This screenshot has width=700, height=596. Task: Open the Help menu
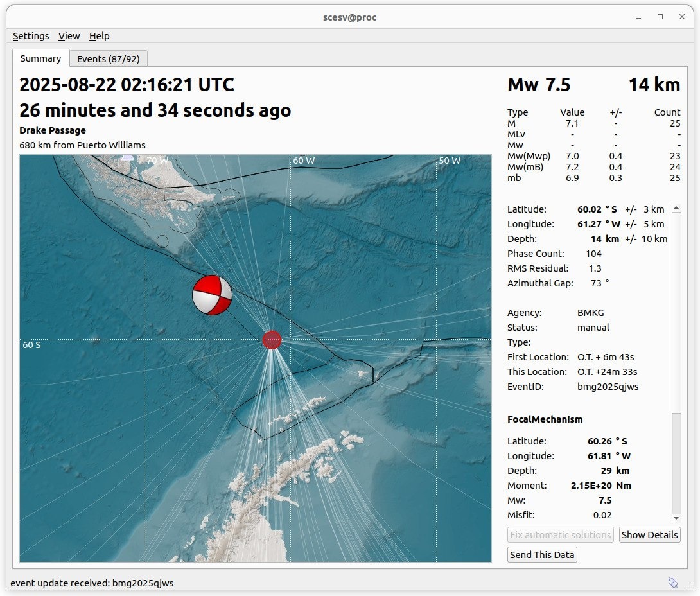click(99, 36)
